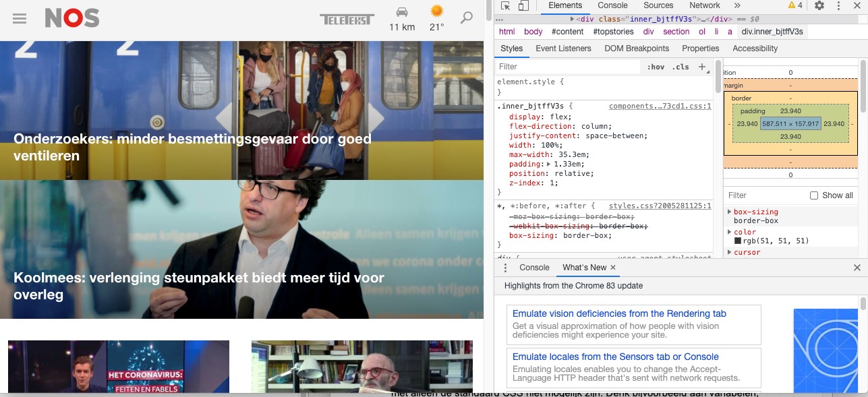Open site search with the magnifier icon
This screenshot has height=397, width=868.
467,18
